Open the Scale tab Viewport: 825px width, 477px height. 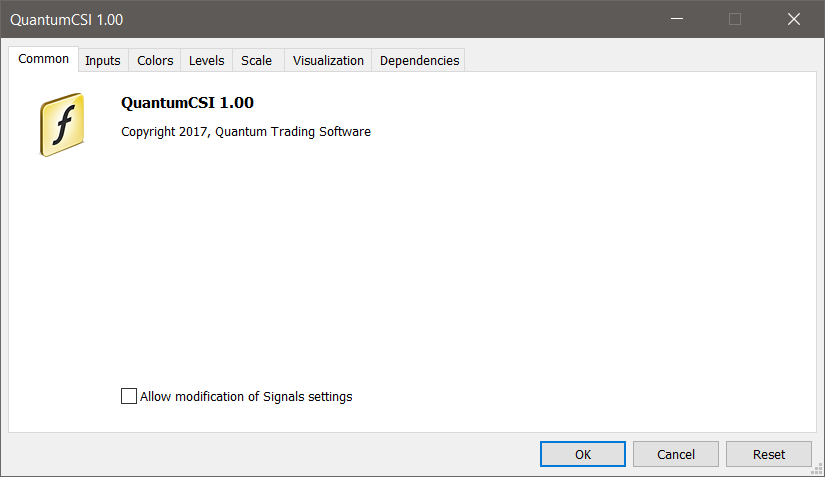pyautogui.click(x=257, y=61)
